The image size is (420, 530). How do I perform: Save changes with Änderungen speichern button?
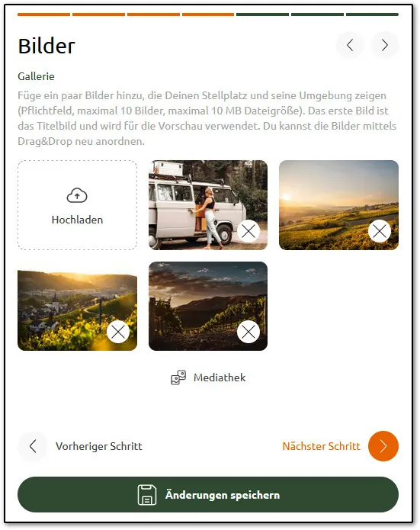point(208,495)
